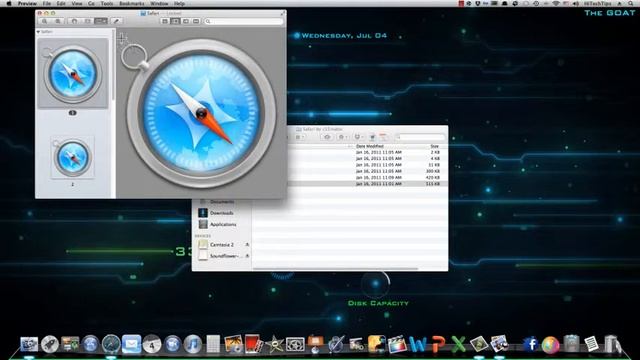The height and width of the screenshot is (360, 640).
Task: Select Applications in the Finder sidebar
Action: point(223,224)
